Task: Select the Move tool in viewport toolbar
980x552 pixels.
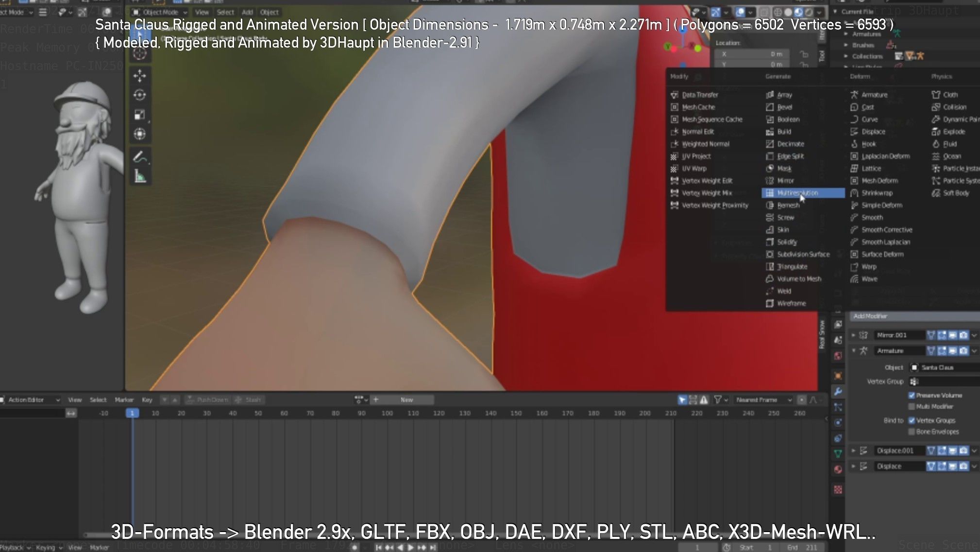Action: [x=140, y=75]
